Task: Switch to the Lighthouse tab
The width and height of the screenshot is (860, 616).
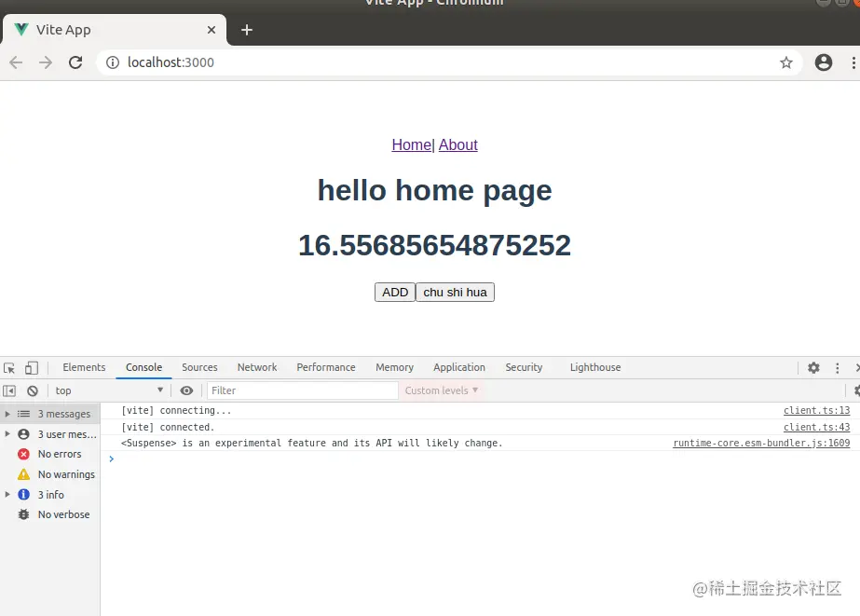Action: click(595, 367)
